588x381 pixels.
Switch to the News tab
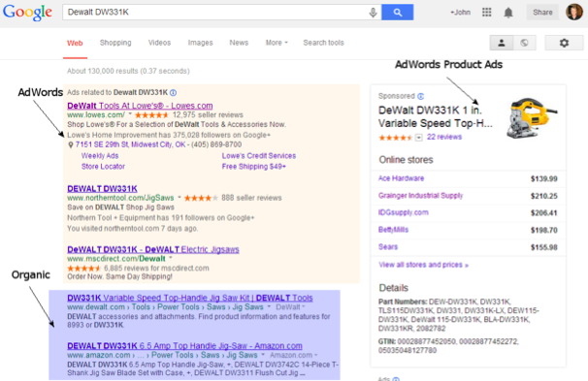(x=239, y=43)
